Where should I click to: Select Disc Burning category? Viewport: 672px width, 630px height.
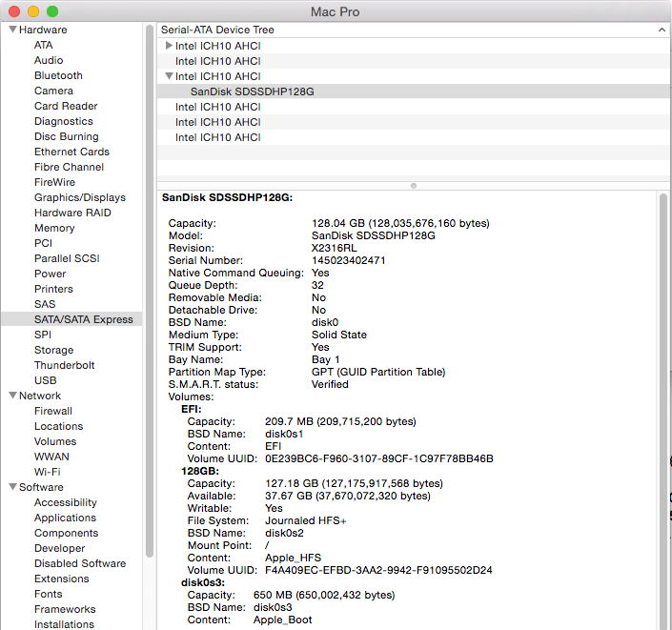click(66, 136)
